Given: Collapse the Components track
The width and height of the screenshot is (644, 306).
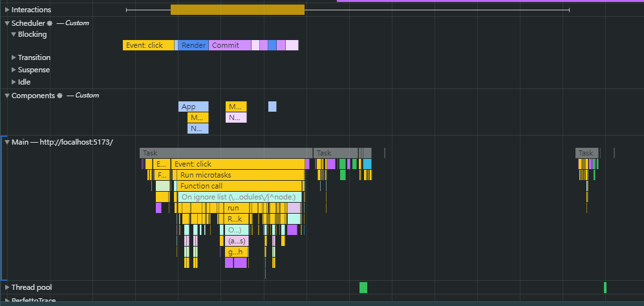Looking at the screenshot, I should (x=7, y=96).
